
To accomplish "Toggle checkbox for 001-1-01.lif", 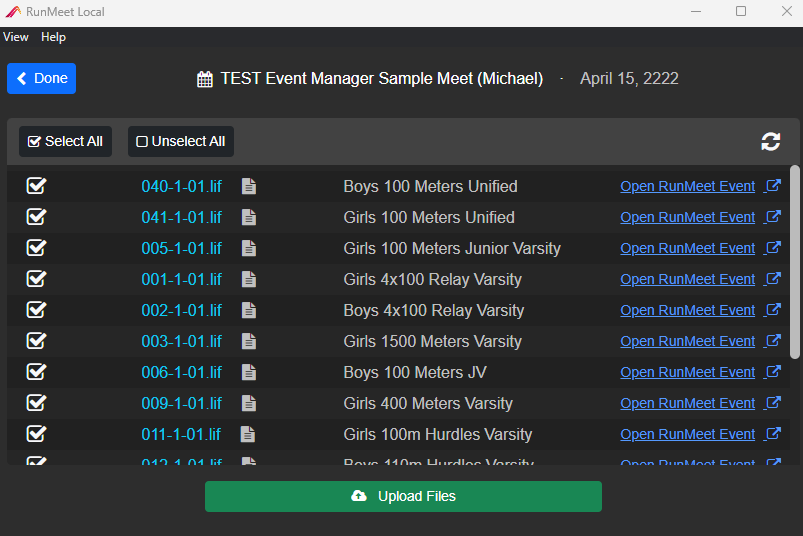I will pyautogui.click(x=36, y=278).
